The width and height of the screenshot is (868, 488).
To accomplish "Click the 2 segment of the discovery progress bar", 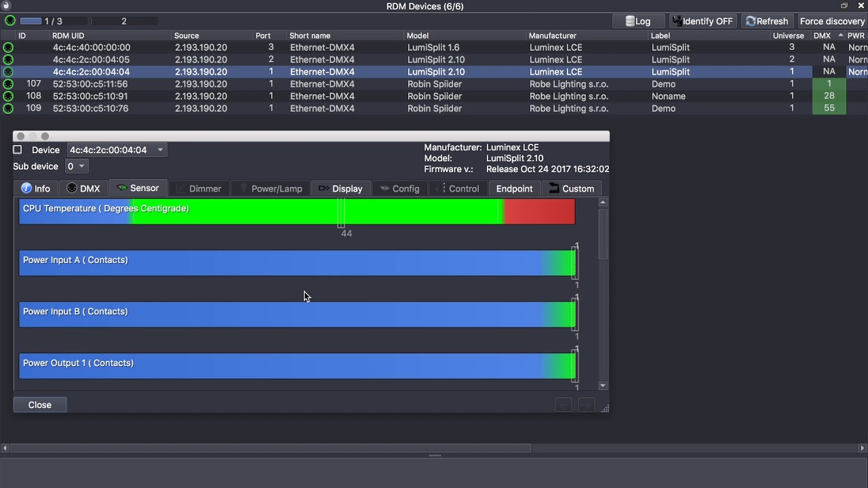I will tap(124, 21).
